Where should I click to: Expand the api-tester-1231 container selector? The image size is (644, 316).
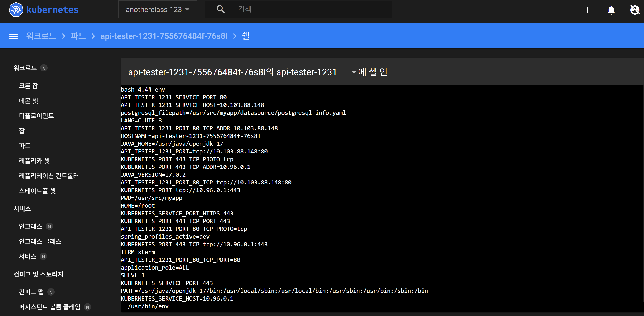pos(316,72)
